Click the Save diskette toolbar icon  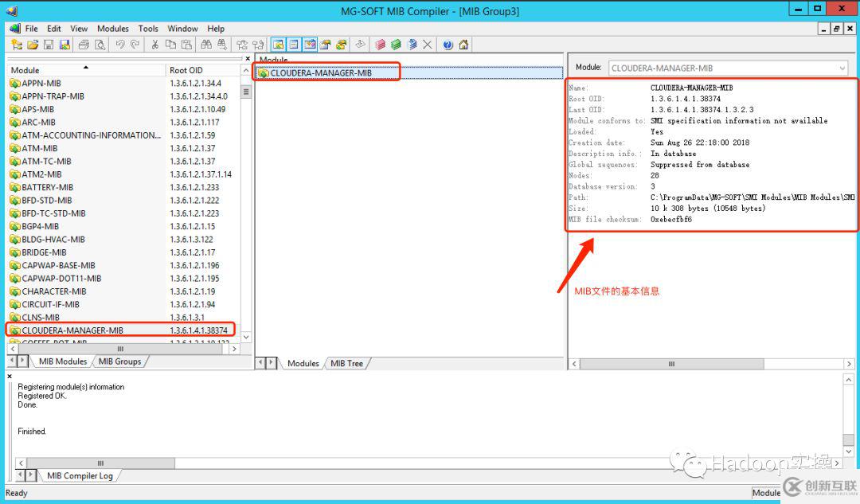click(49, 45)
